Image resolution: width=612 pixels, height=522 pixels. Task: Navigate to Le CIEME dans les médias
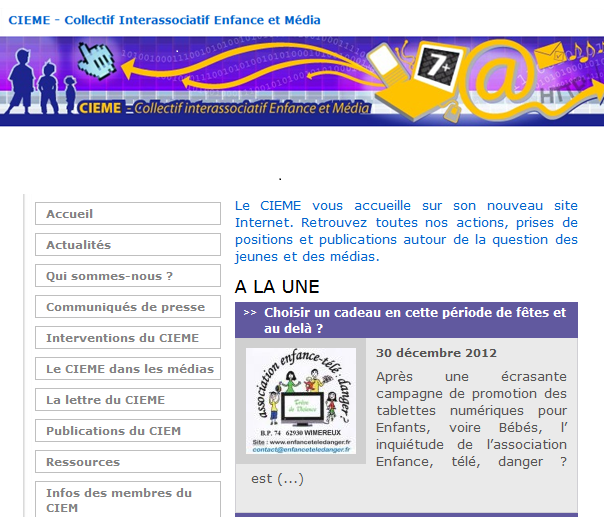pos(127,369)
